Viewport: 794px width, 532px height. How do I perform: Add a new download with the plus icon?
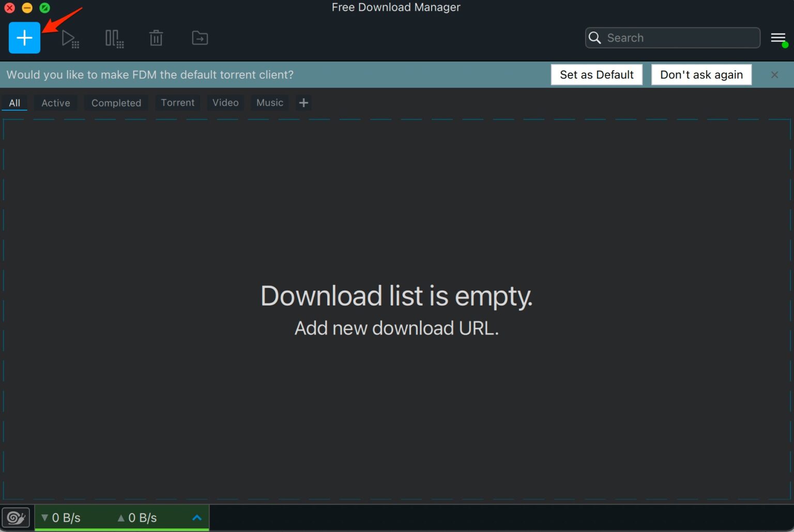click(24, 38)
